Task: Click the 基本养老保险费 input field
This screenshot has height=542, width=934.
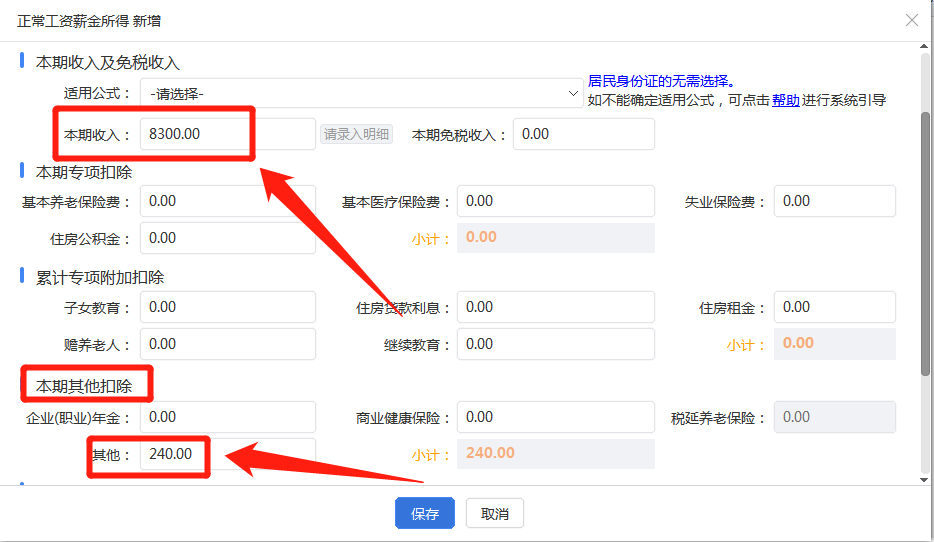Action: click(228, 201)
